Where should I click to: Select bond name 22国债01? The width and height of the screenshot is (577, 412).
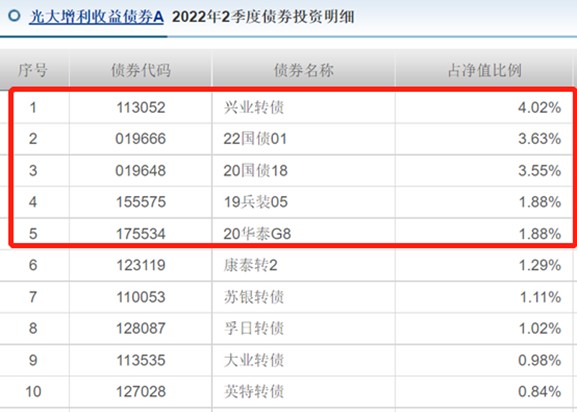[x=255, y=139]
